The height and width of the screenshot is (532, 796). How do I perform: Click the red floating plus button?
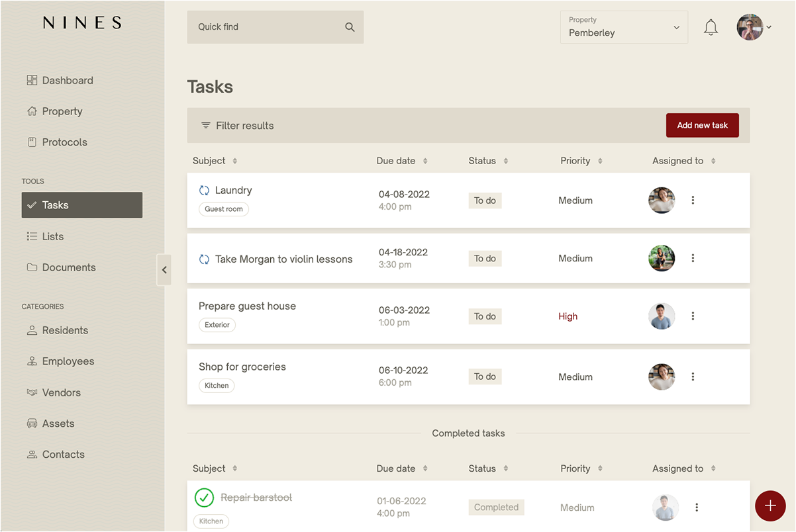pyautogui.click(x=770, y=506)
